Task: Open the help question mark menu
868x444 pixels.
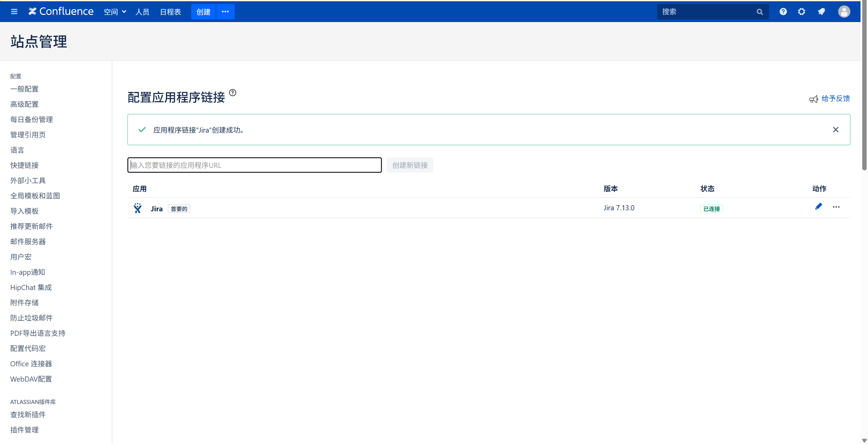Action: coord(783,12)
